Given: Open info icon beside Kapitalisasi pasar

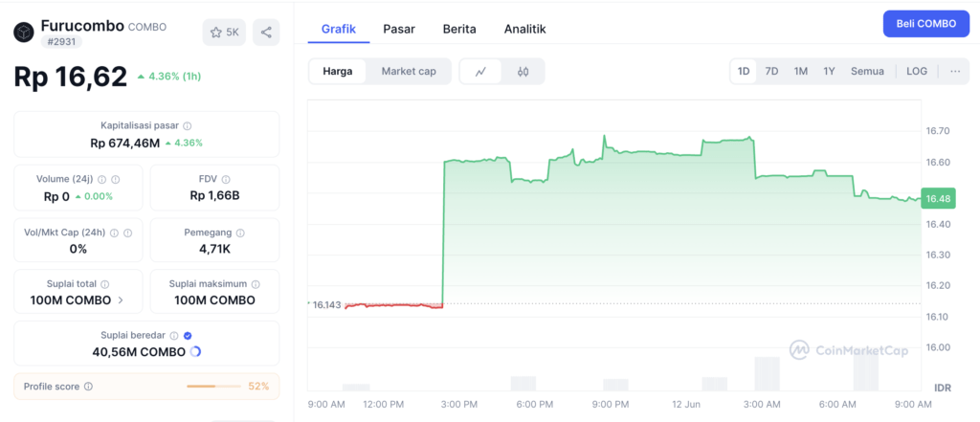Looking at the screenshot, I should click(188, 125).
